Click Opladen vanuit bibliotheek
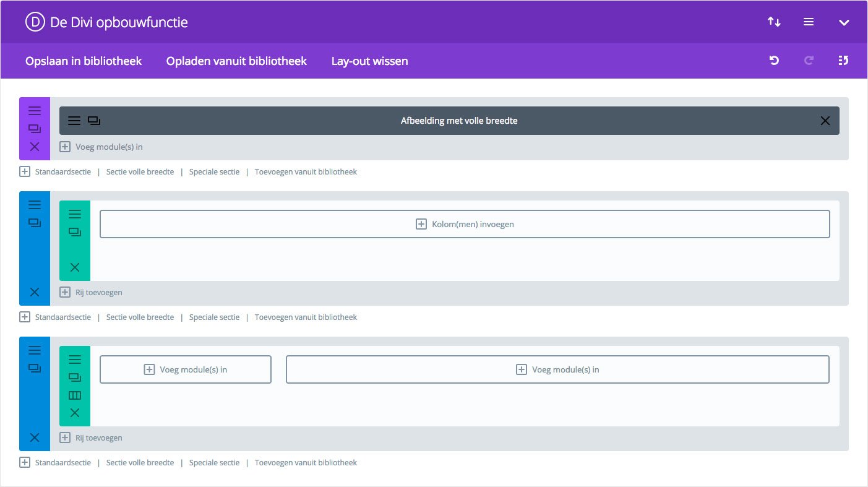868x487 pixels. tap(236, 61)
